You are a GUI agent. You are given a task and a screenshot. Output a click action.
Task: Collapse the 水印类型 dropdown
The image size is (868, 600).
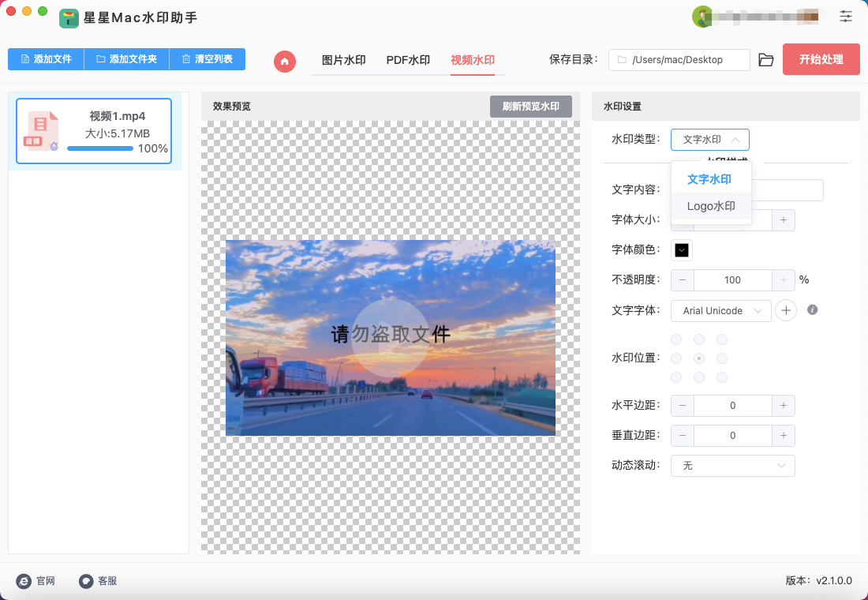pos(709,140)
